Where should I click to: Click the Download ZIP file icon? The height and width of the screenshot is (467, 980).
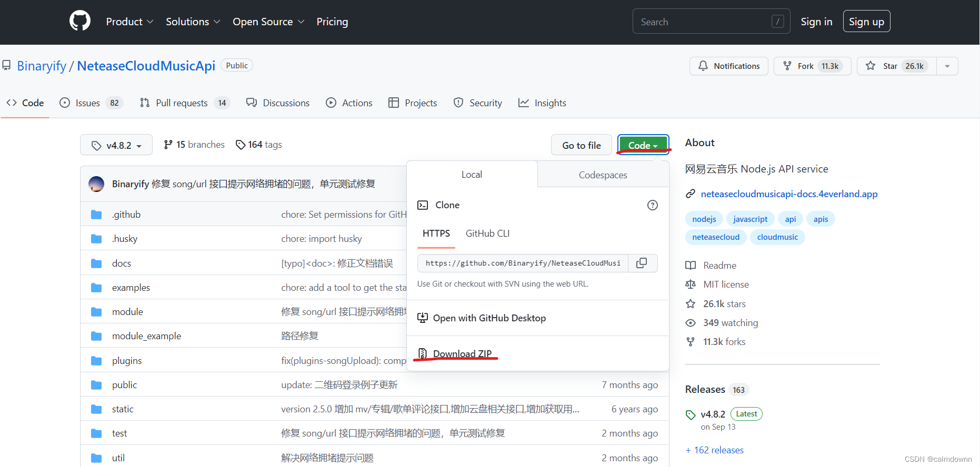(x=423, y=353)
